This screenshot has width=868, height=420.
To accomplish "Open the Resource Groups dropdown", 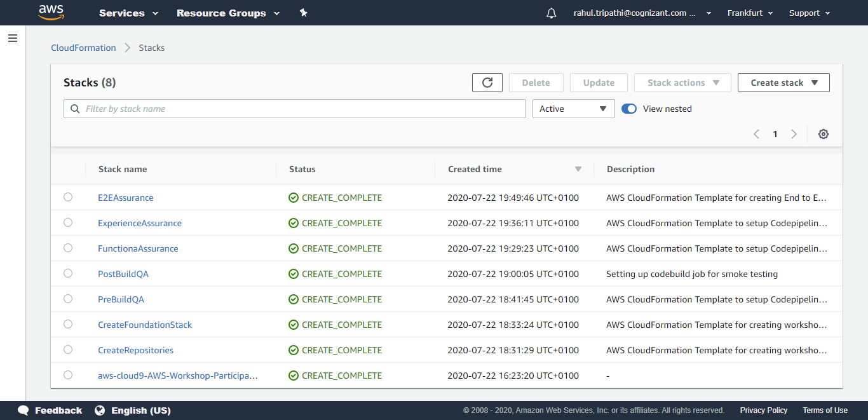I will coord(228,13).
